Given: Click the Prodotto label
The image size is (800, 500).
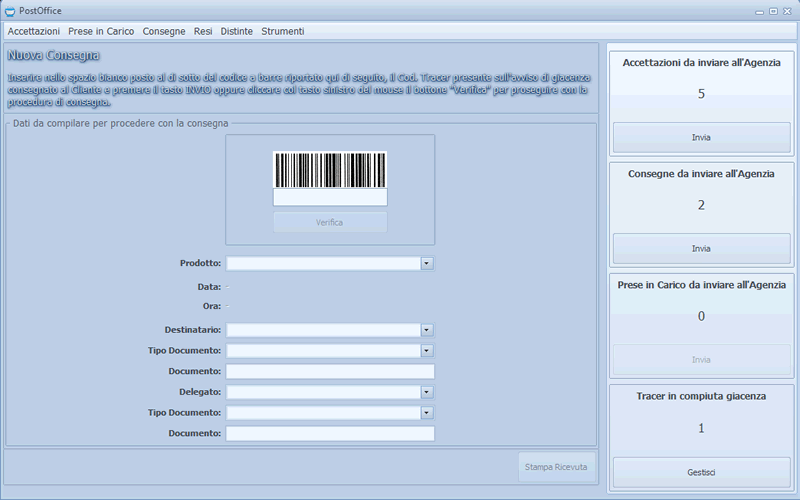Looking at the screenshot, I should click(201, 263).
